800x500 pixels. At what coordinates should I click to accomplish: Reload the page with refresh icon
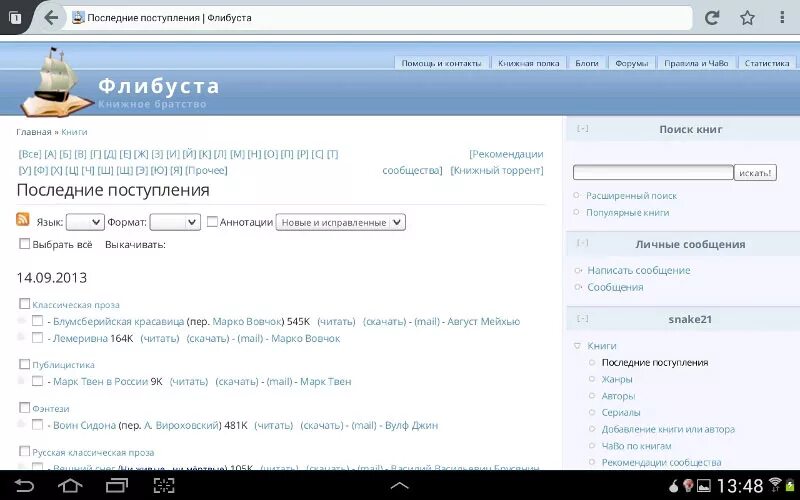pos(712,18)
